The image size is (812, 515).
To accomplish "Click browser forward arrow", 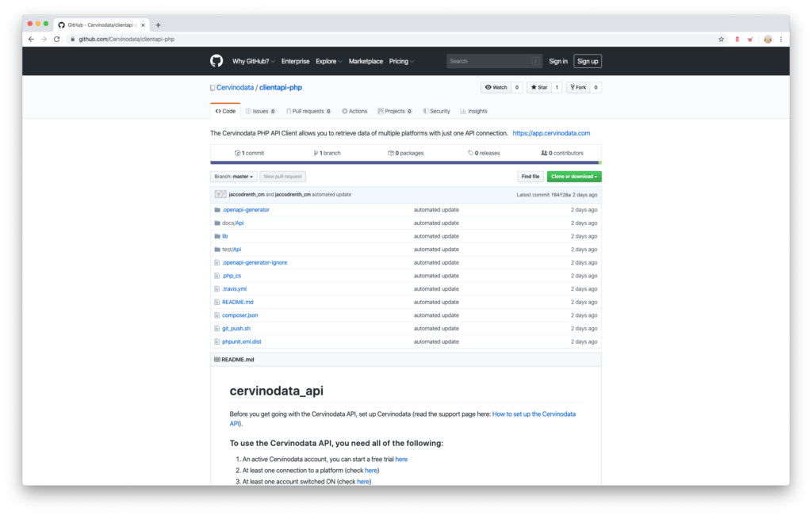I will 44,40.
